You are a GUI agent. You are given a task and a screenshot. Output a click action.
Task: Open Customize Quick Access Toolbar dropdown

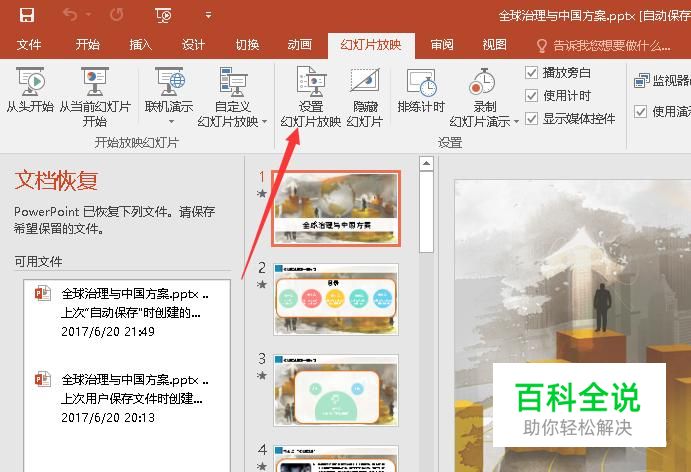point(208,15)
